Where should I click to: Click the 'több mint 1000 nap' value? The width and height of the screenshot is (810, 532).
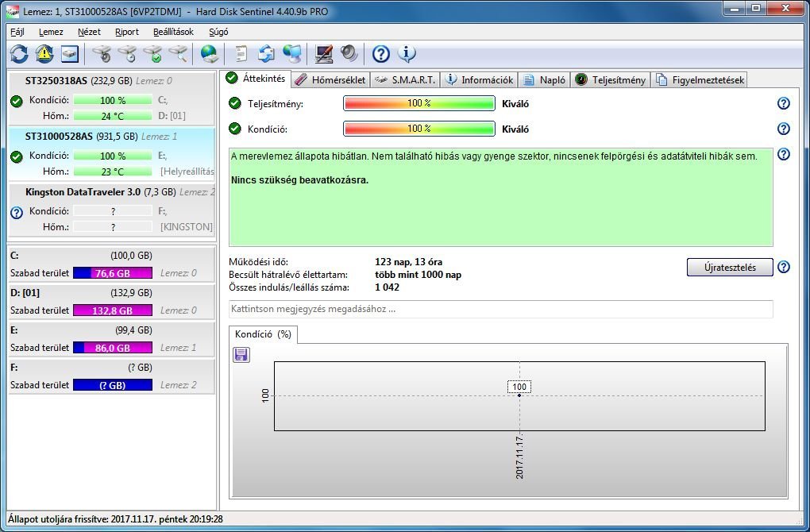click(x=418, y=275)
